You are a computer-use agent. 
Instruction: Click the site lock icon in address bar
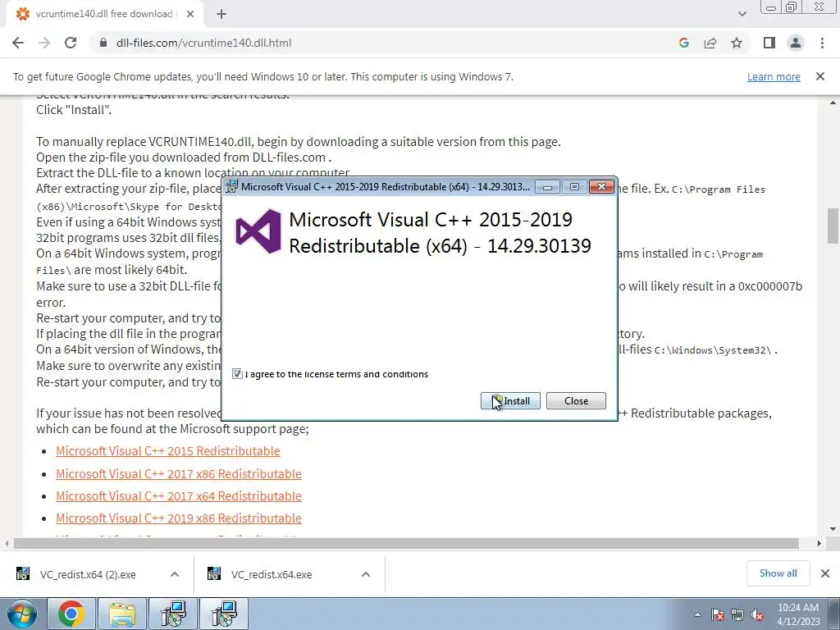tap(103, 43)
